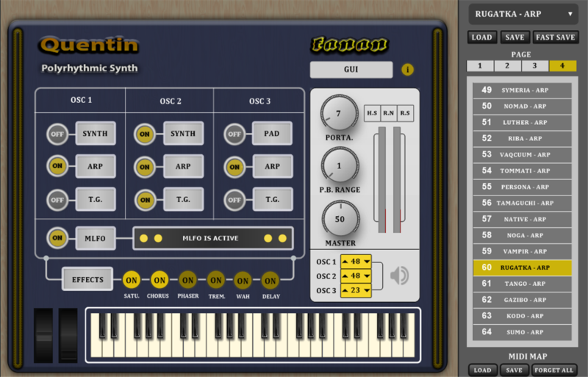The image size is (588, 377).
Task: Click the R.S button near the meters
Action: (x=404, y=112)
